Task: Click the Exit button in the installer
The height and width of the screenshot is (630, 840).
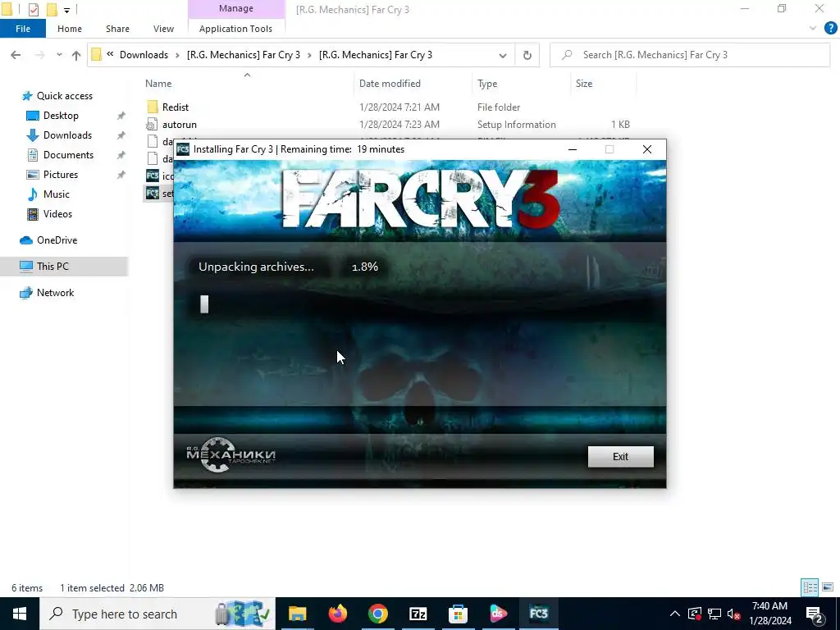Action: 620,456
